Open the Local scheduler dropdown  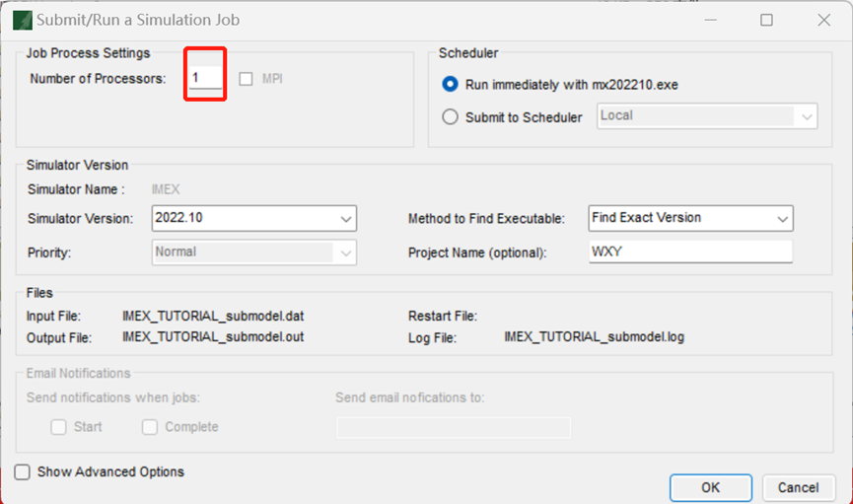(x=707, y=116)
